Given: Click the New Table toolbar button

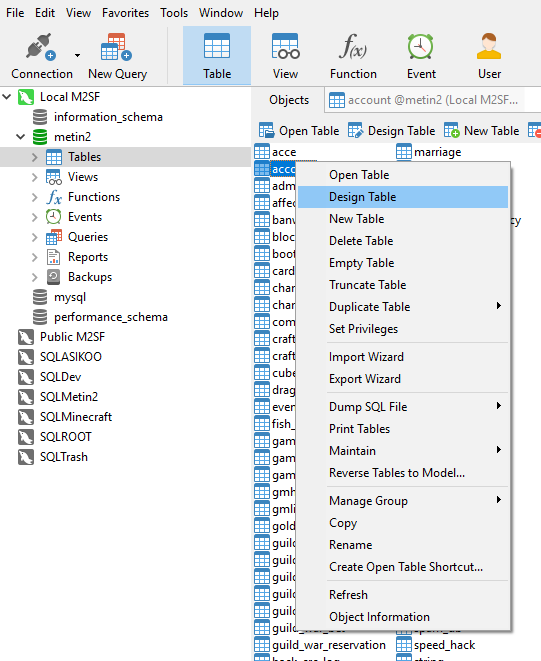Looking at the screenshot, I should [481, 131].
